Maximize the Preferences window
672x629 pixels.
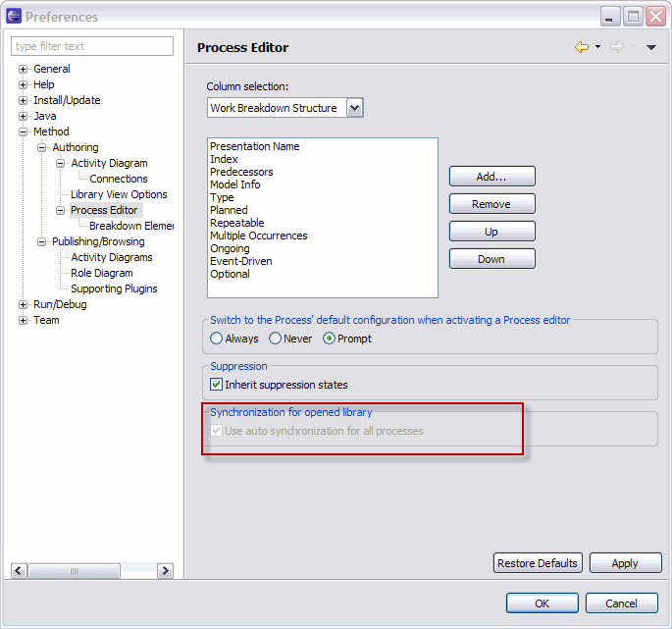pos(632,17)
